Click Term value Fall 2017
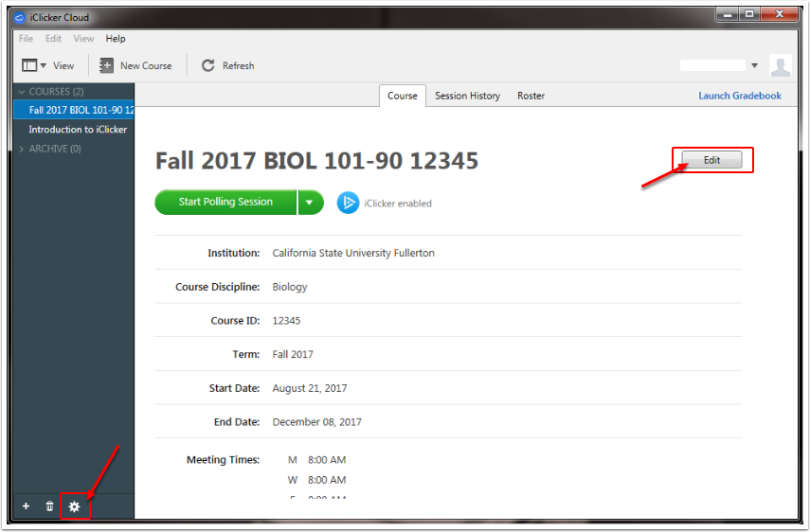The height and width of the screenshot is (532, 810). coord(293,354)
